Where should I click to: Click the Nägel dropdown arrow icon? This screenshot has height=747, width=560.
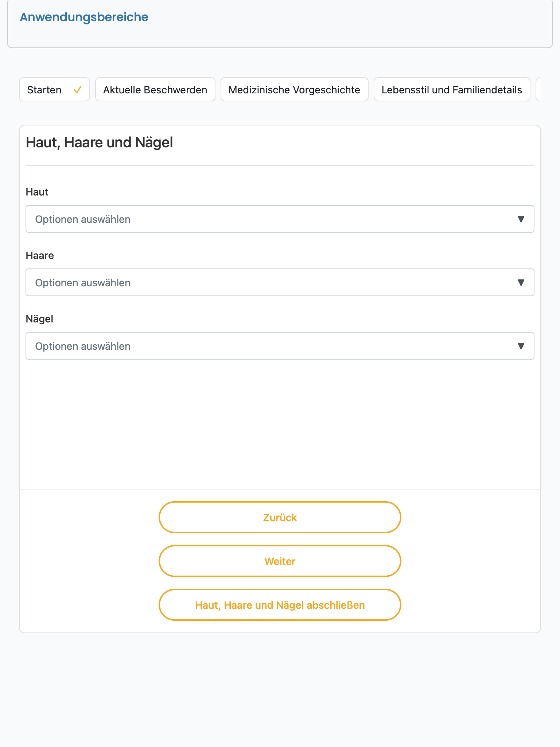point(521,346)
